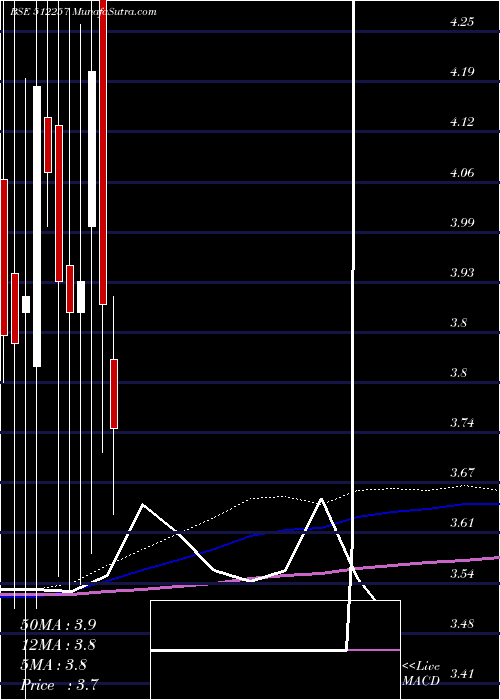Viewport: 500px width, 700px height.
Task: Click the <<Live MACD label
Action: pyautogui.click(x=421, y=674)
